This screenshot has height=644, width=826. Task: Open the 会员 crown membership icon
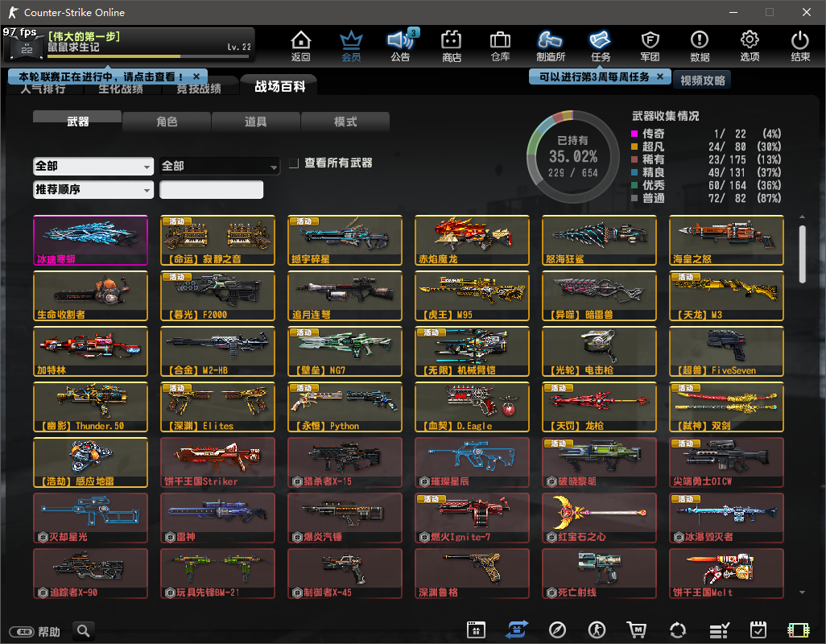351,47
